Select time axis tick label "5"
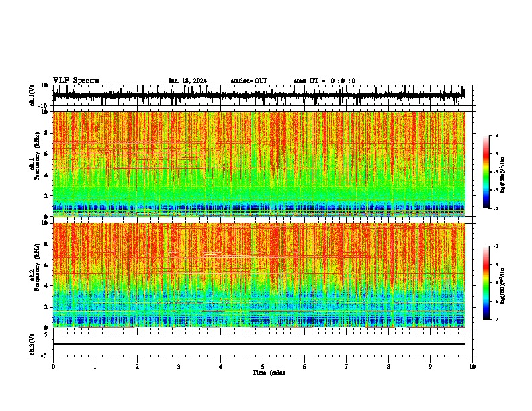 pos(263,367)
